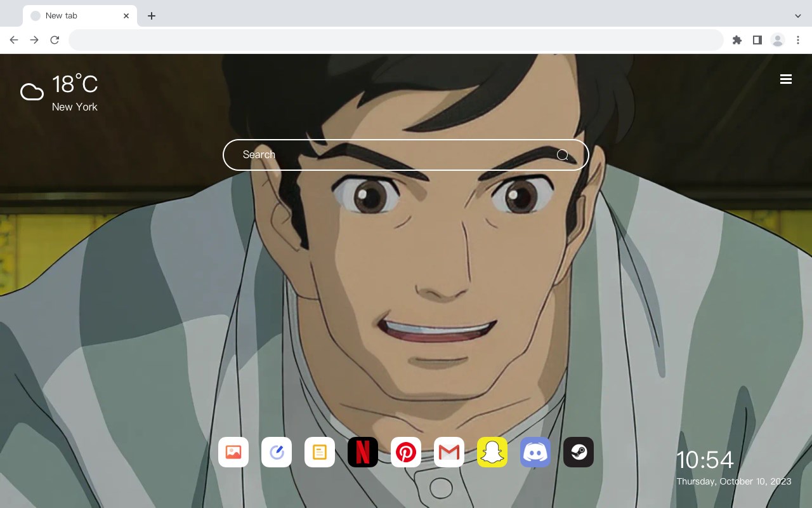Open a new browser tab

(151, 16)
